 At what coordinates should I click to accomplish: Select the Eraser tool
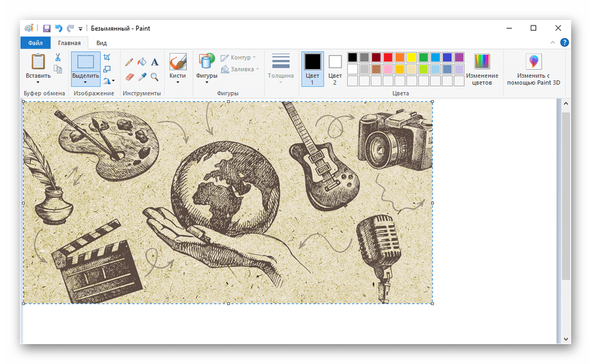pyautogui.click(x=129, y=77)
